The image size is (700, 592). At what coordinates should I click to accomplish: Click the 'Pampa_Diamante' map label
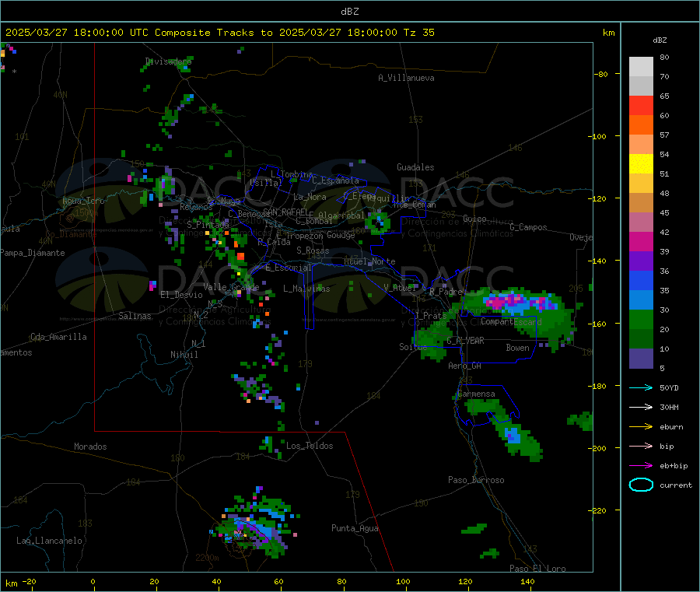point(33,253)
